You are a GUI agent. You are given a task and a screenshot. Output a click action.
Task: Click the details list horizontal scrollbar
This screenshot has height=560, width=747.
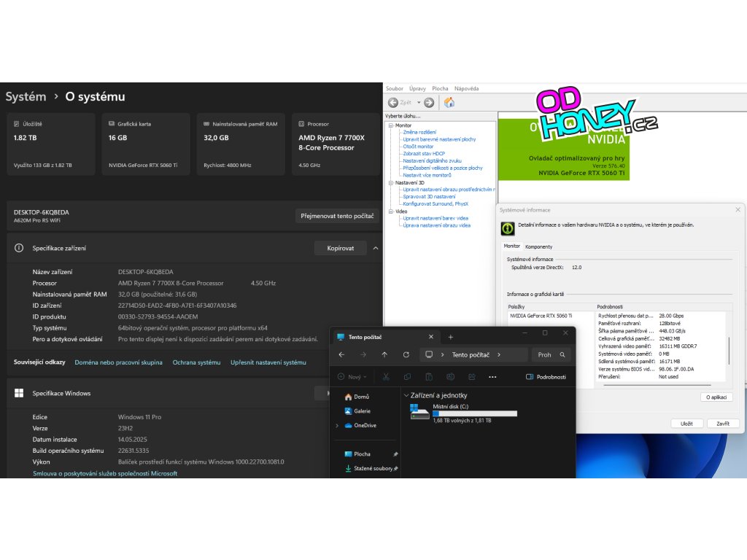pos(657,384)
